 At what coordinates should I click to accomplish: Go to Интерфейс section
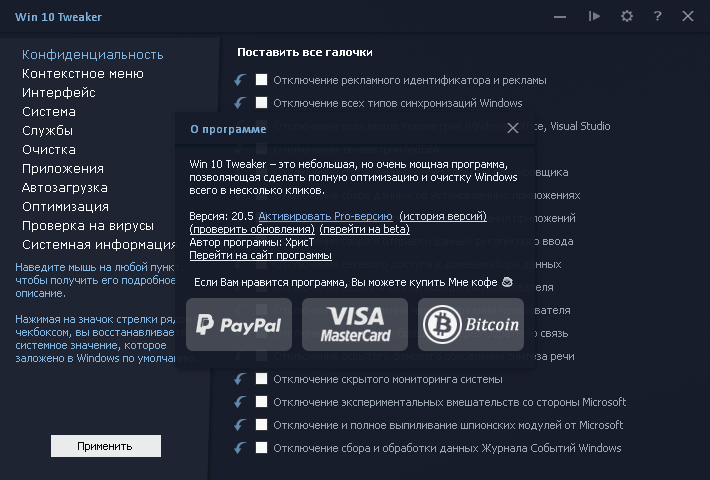(59, 93)
